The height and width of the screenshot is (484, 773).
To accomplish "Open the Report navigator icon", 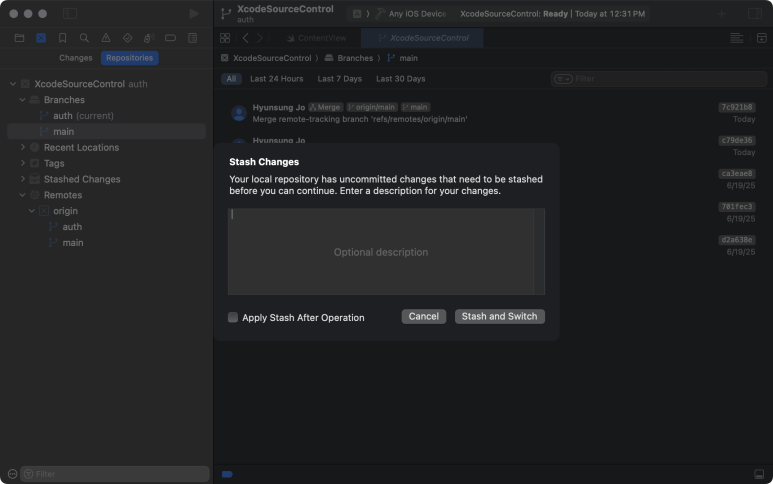I will click(x=193, y=38).
